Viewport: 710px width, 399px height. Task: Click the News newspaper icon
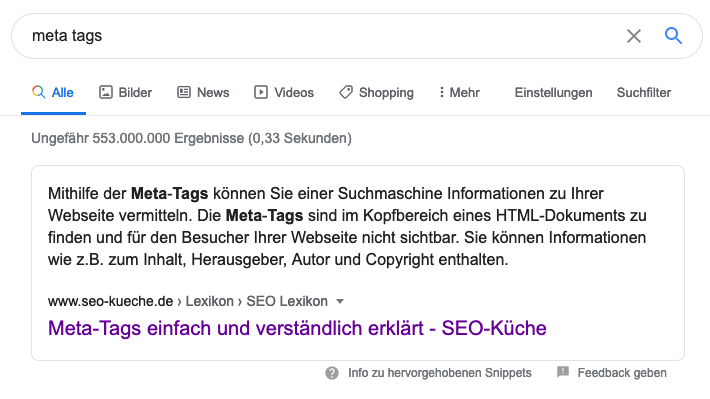[x=184, y=92]
